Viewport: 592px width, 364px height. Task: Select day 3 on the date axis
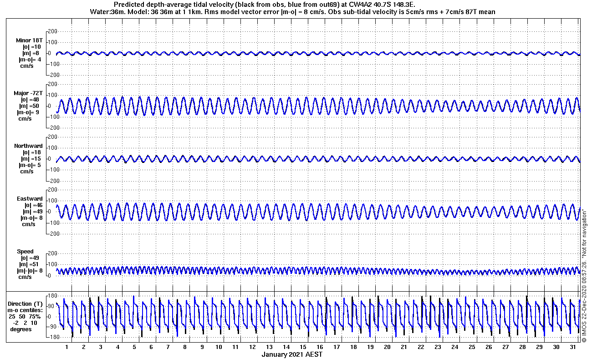(x=101, y=347)
